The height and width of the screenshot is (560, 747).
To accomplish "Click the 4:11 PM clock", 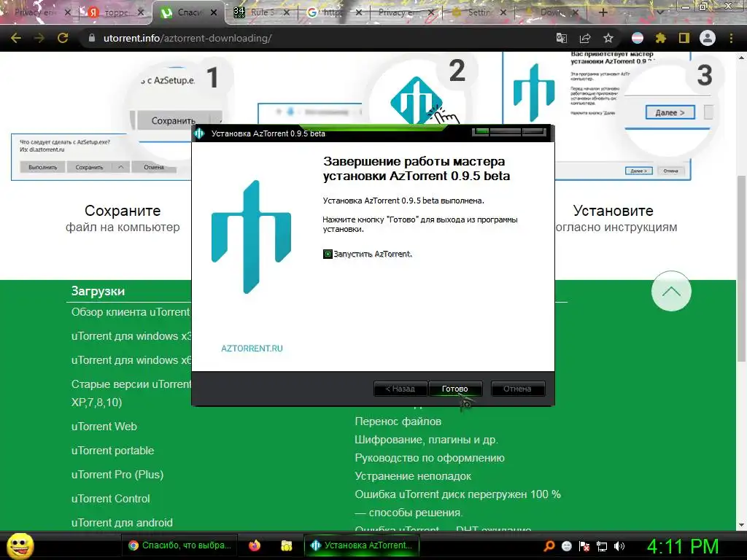I will click(683, 546).
